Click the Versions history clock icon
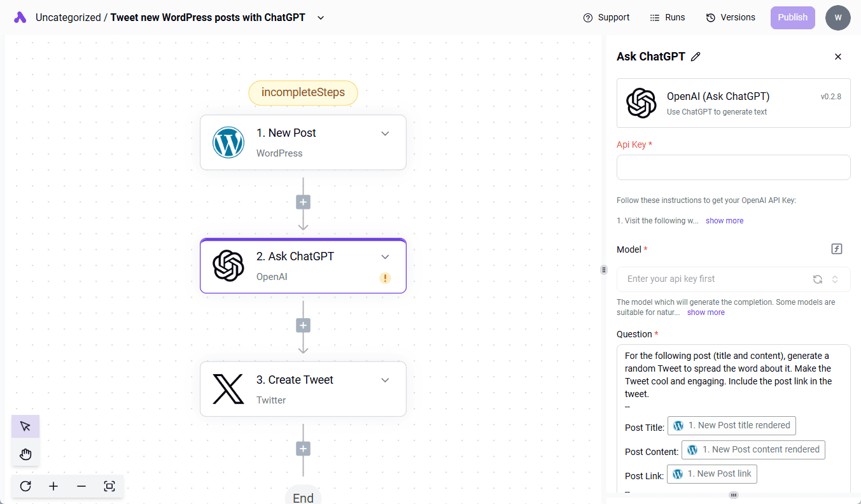This screenshot has width=861, height=504. pos(711,18)
